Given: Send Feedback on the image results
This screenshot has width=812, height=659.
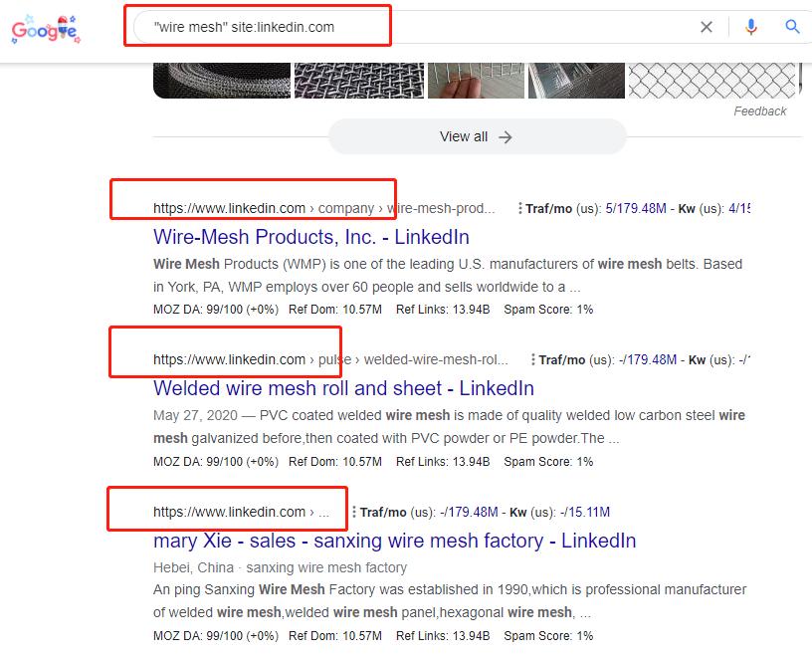Looking at the screenshot, I should pos(760,110).
